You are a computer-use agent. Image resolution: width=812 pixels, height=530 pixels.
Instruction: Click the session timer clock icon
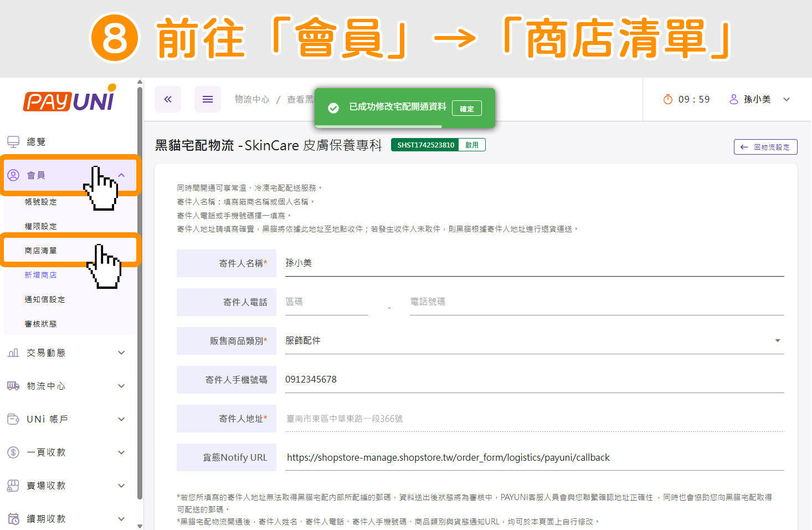pos(668,99)
